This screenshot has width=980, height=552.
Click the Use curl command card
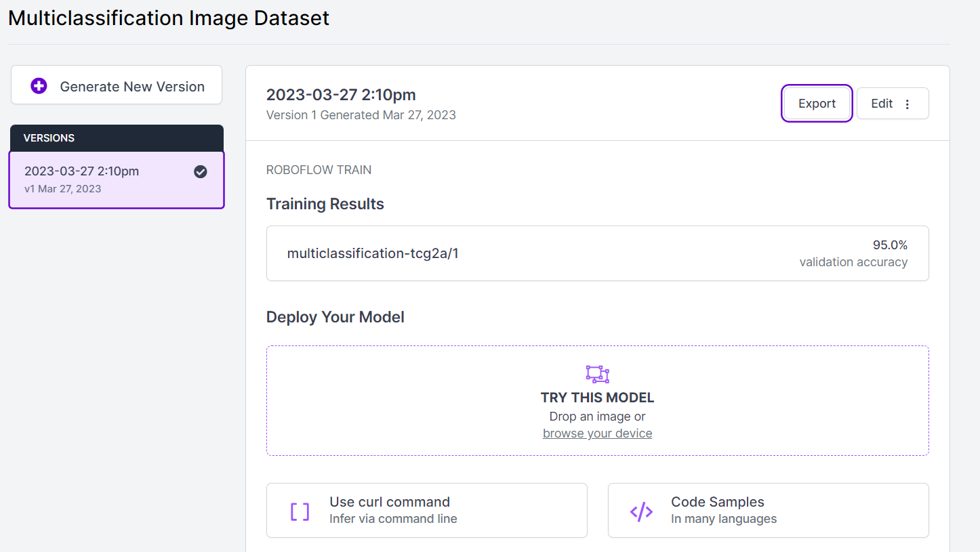(426, 510)
